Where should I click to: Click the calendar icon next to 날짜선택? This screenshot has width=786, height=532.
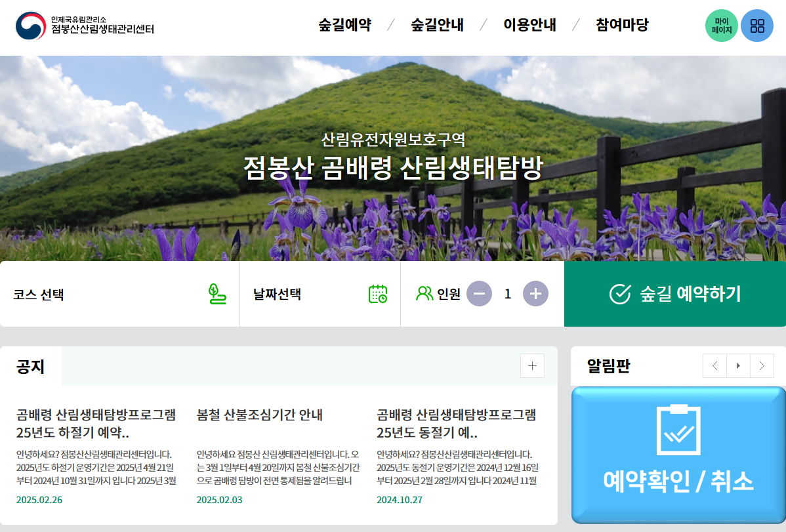(378, 294)
